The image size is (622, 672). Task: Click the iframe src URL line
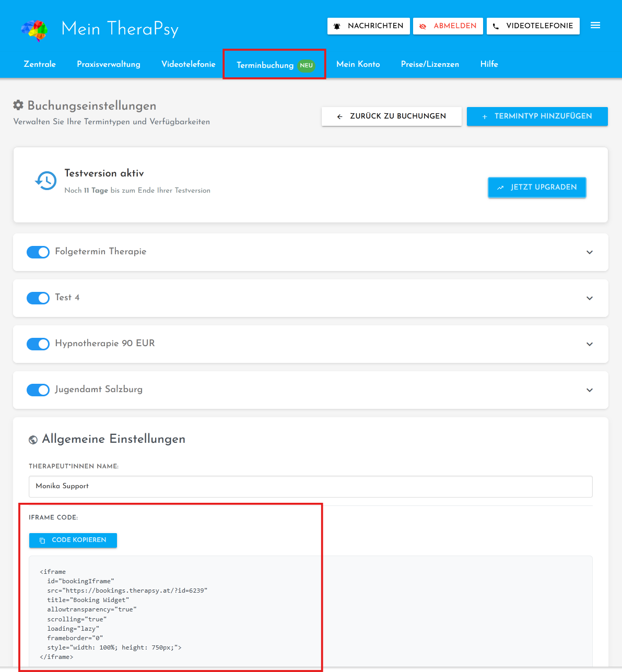pyautogui.click(x=127, y=591)
